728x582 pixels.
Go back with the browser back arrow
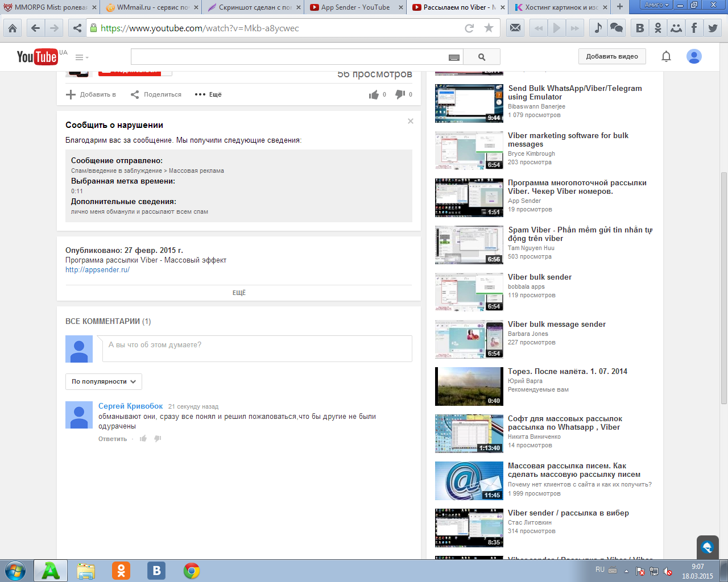point(36,28)
